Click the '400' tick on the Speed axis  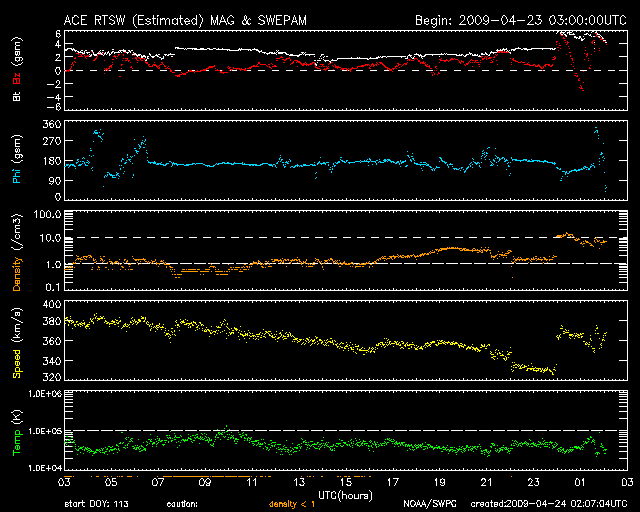pos(52,305)
